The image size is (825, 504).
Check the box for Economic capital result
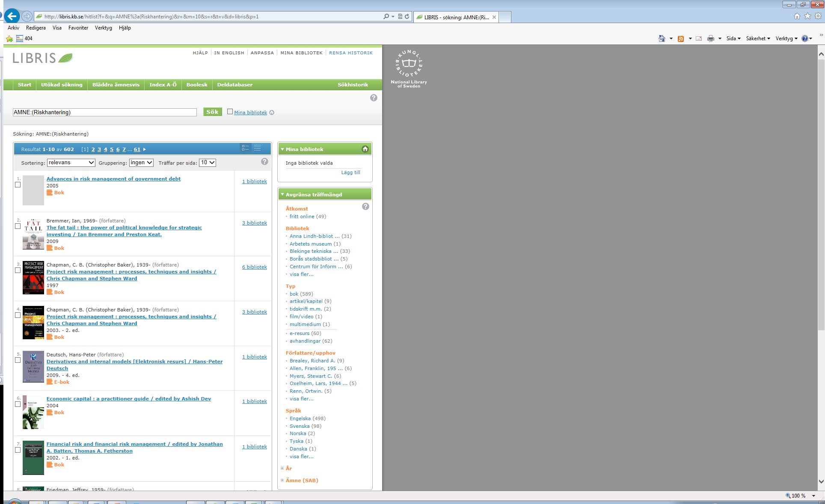tap(18, 404)
